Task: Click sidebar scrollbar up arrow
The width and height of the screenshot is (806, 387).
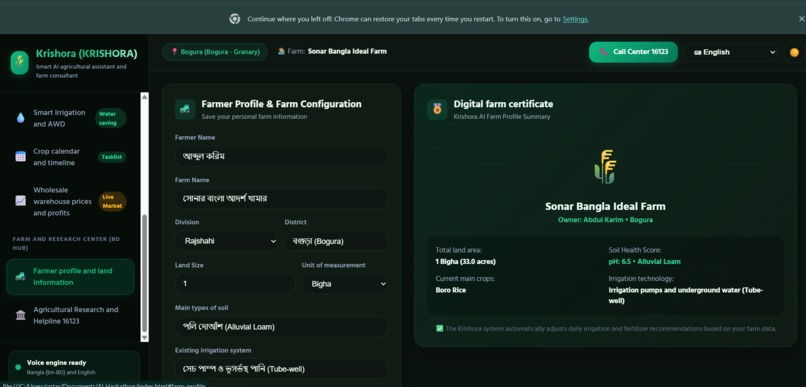Action: point(144,97)
